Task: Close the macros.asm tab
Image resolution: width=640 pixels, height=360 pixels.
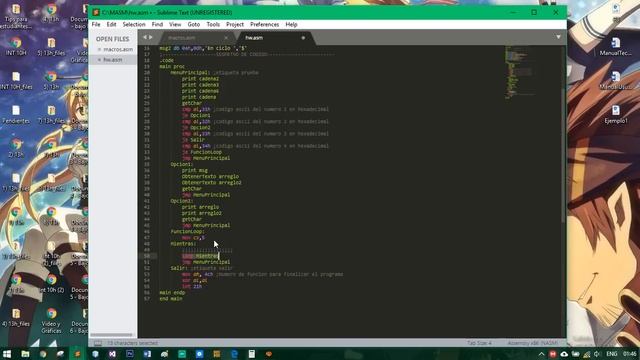Action: tap(226, 38)
